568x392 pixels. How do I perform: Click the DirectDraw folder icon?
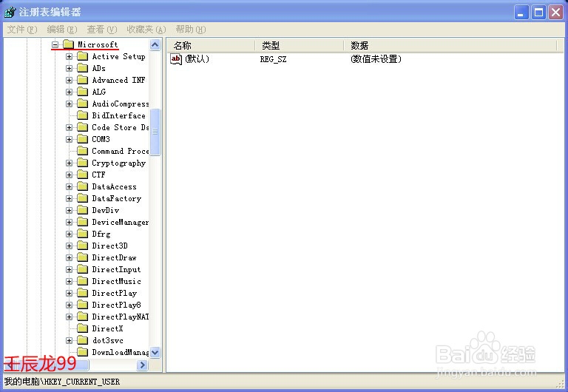tap(83, 257)
